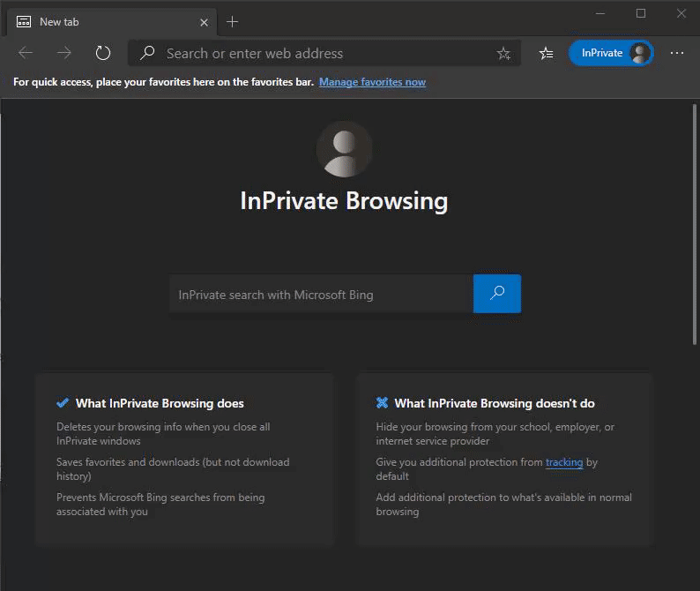700x591 pixels.
Task: Refresh the page with the reload icon
Action: [102, 53]
